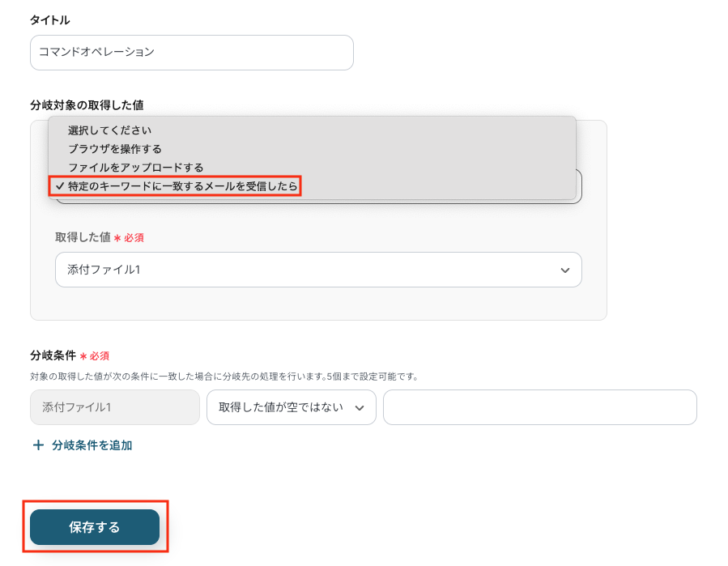Choose 選択してください from the open list

pos(109,130)
